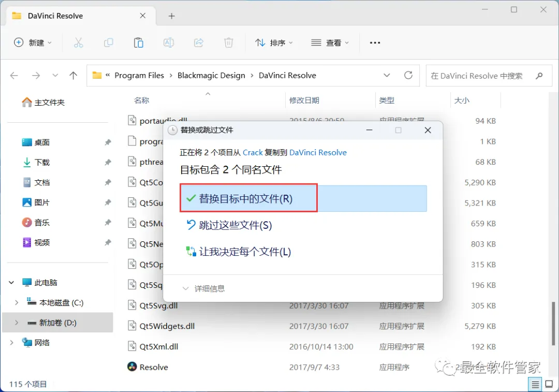Unpin 视频 using its pin icon
Viewport: 559px width, 392px height.
click(x=108, y=242)
